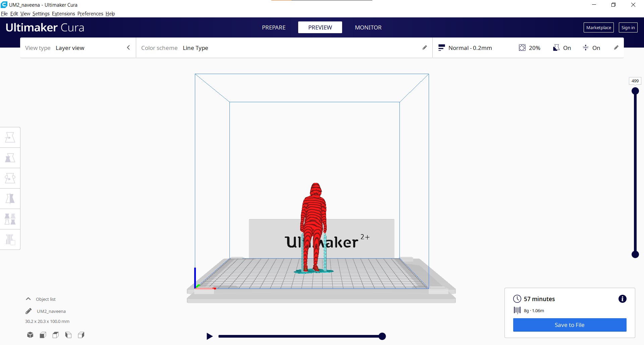Click the Cura app icon in title bar
The width and height of the screenshot is (644, 345).
coord(4,5)
